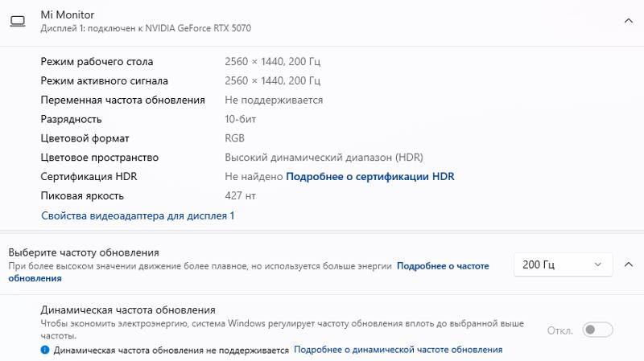Open Свойства видеоадаптера для дисплея 1
Viewport: 644px width, 361px height.
coord(138,215)
